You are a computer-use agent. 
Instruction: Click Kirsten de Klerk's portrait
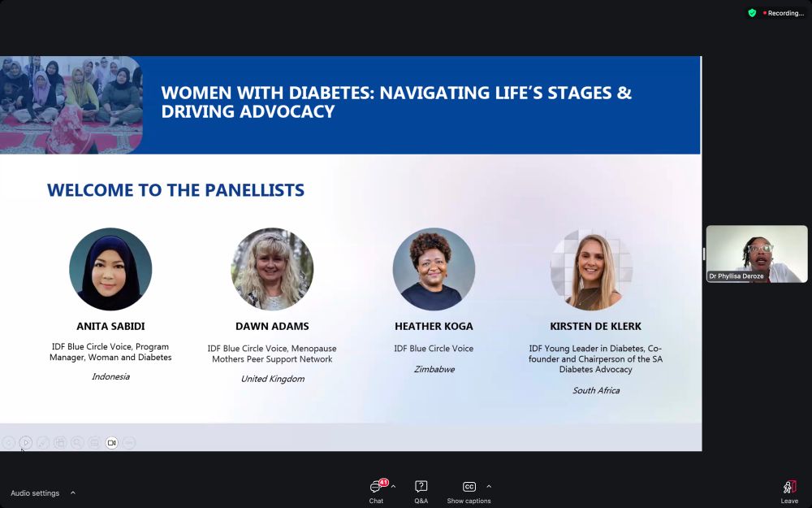click(x=591, y=269)
